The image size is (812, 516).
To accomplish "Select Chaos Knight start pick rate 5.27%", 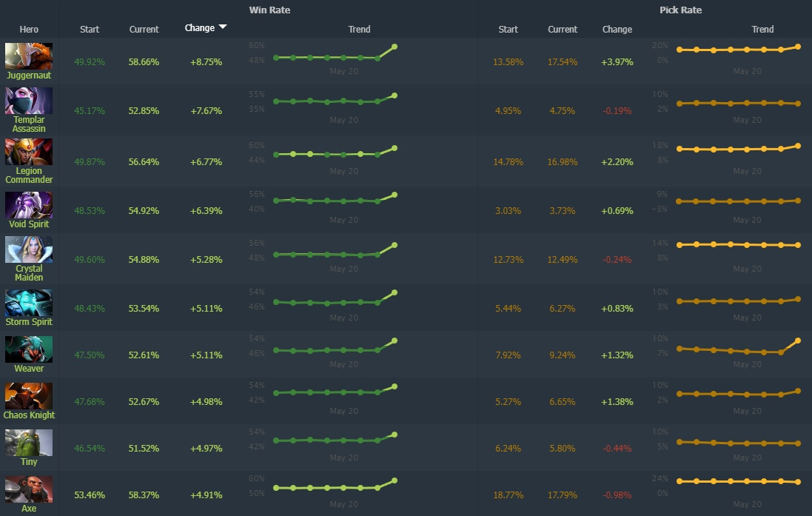I will click(x=508, y=401).
